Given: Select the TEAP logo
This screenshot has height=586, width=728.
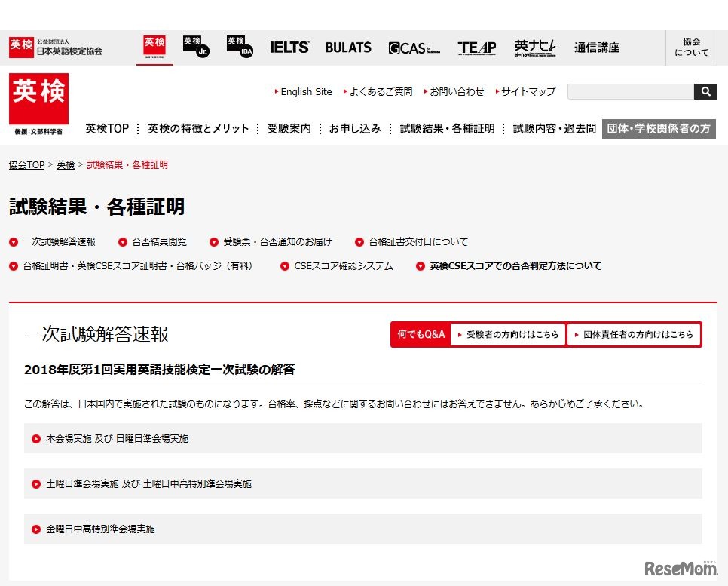Looking at the screenshot, I should [476, 47].
